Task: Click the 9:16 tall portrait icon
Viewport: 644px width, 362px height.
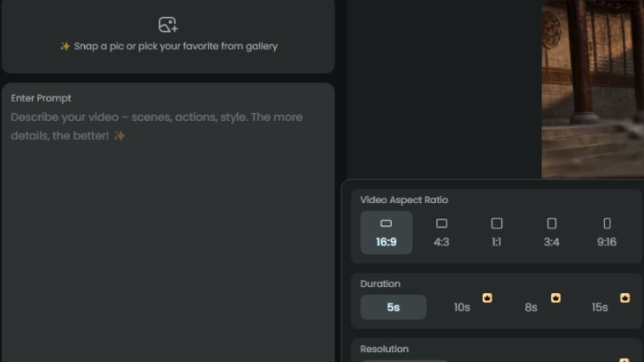Action: coord(607,223)
